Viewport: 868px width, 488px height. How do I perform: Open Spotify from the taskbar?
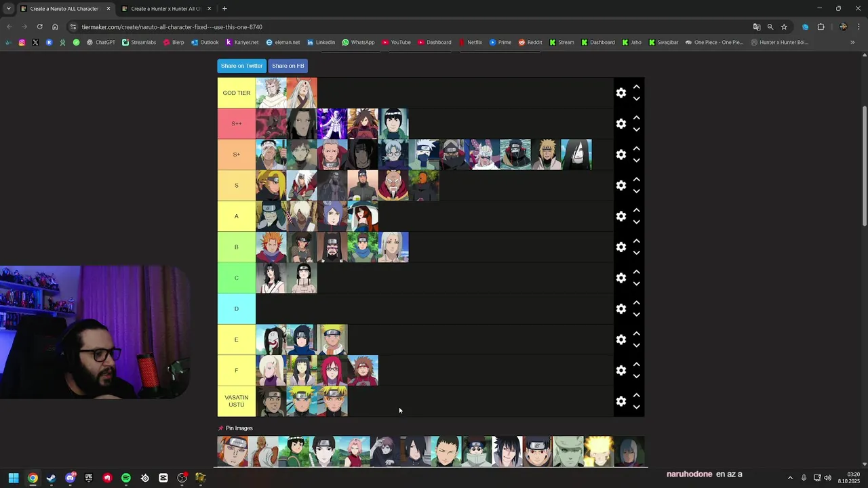pyautogui.click(x=126, y=478)
